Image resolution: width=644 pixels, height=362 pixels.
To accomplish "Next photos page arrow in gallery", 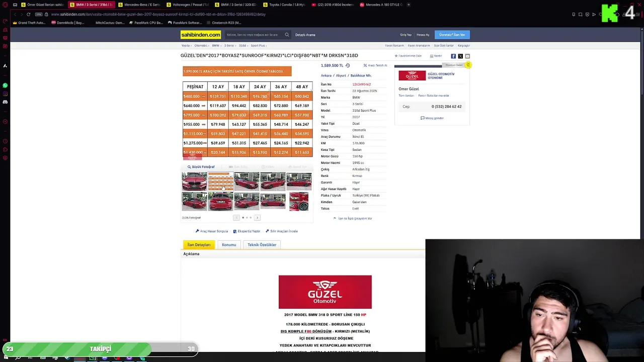I will pyautogui.click(x=257, y=218).
